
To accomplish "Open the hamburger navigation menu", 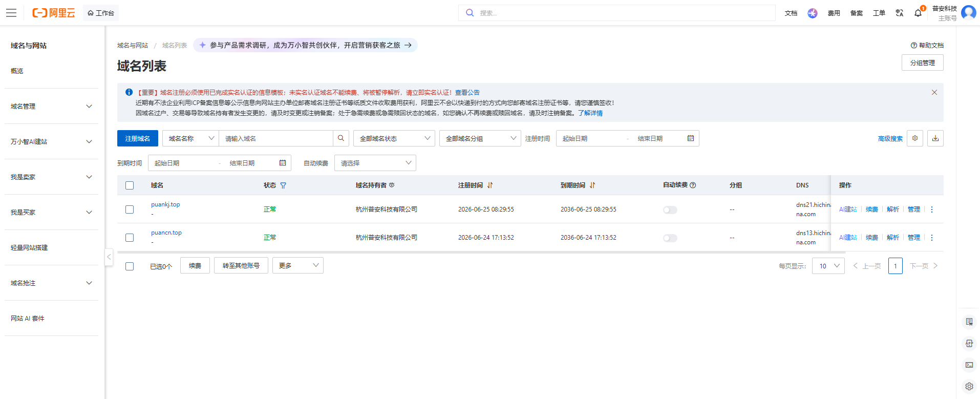I will (11, 13).
